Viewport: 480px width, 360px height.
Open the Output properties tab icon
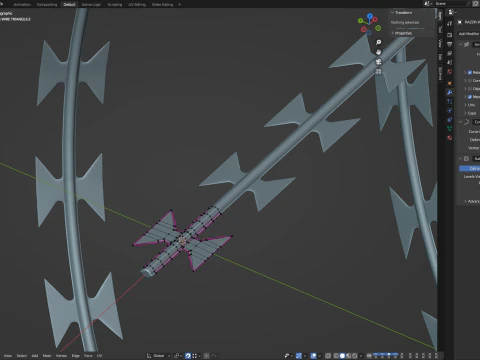coord(450,44)
